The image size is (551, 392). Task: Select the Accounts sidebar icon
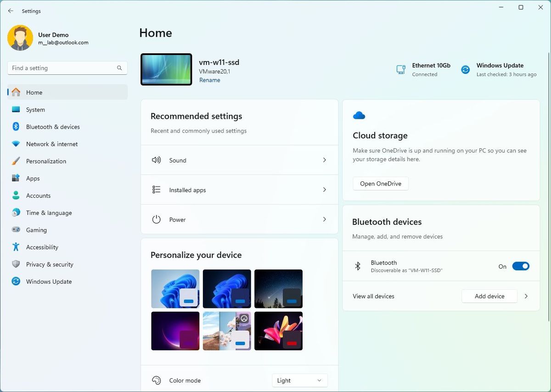(16, 196)
